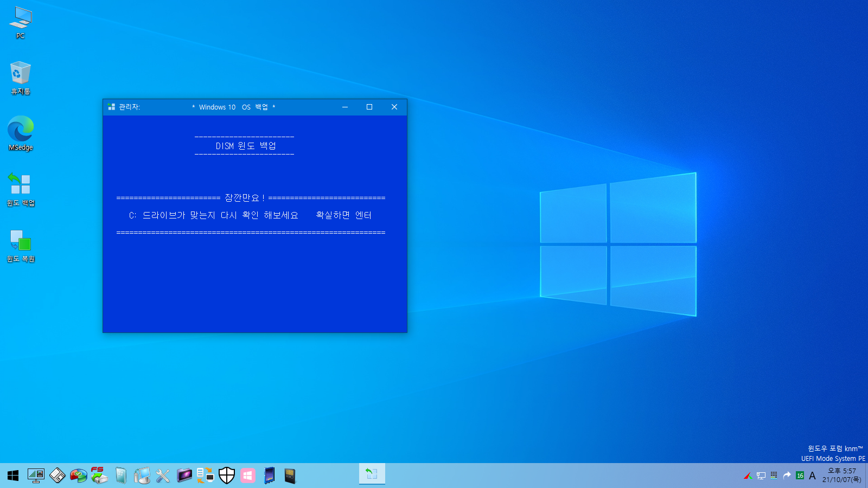Viewport: 868px width, 488px height.
Task: Open the 윈도 백업 desktop shortcut
Action: 21,189
